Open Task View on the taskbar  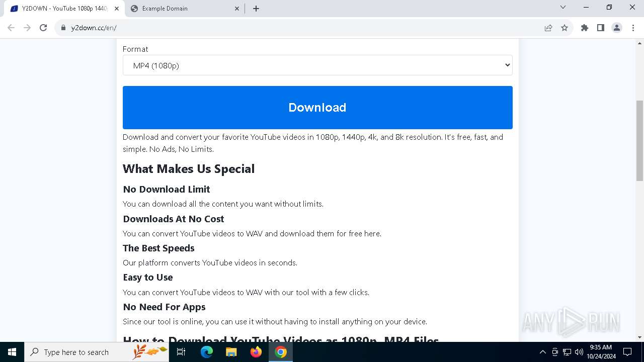(x=181, y=352)
